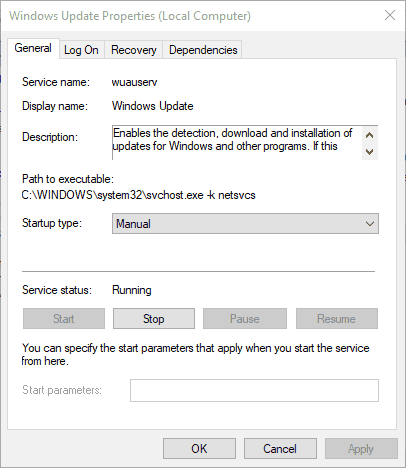Expand the Startup type chevron arrow
This screenshot has width=406, height=468.
pyautogui.click(x=370, y=224)
